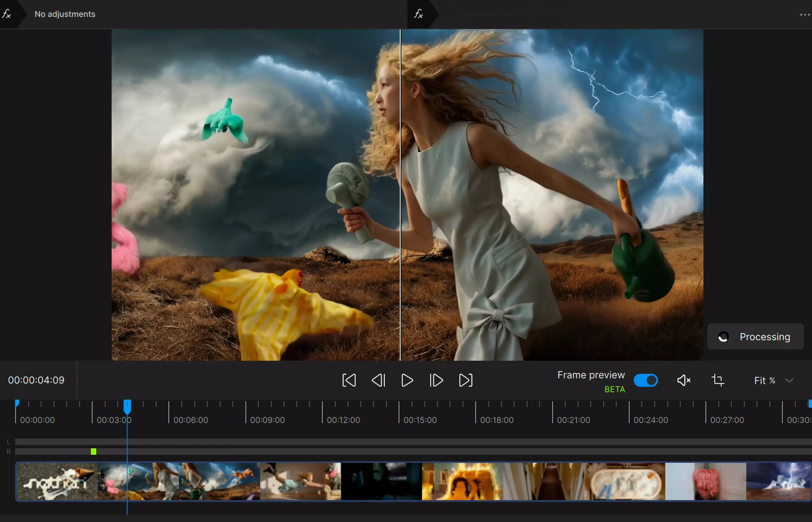Click the 00:06:00 mark on the timeline ruler
The image size is (812, 522).
(x=190, y=420)
